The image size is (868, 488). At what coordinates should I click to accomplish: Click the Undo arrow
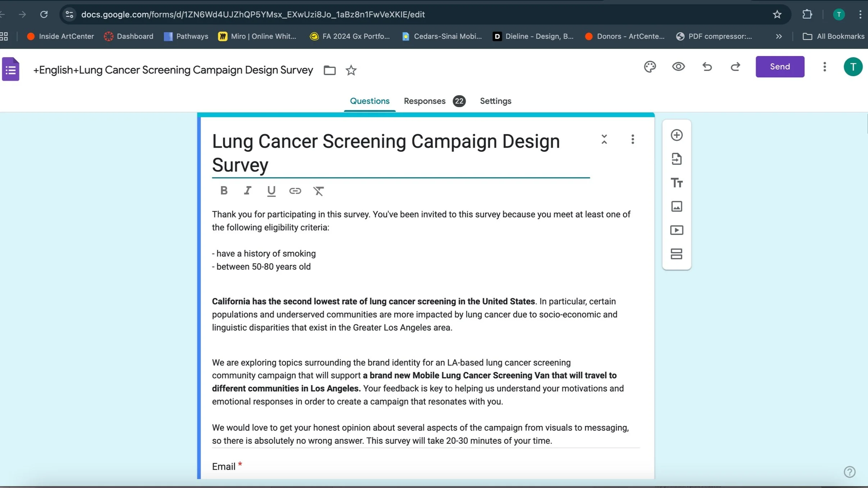pyautogui.click(x=707, y=67)
